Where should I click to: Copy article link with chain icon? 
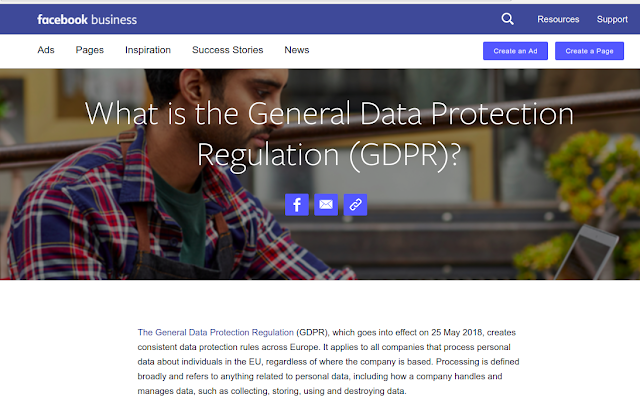356,205
